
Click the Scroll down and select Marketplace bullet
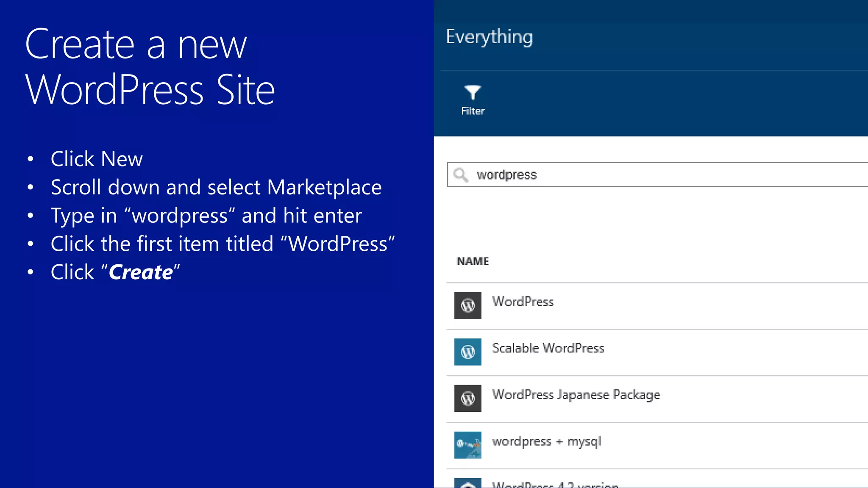point(216,187)
